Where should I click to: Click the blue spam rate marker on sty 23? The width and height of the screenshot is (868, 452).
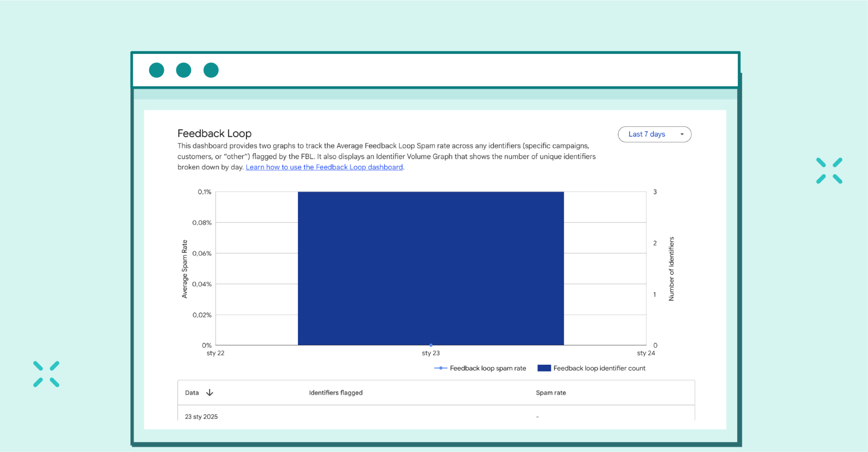[431, 345]
